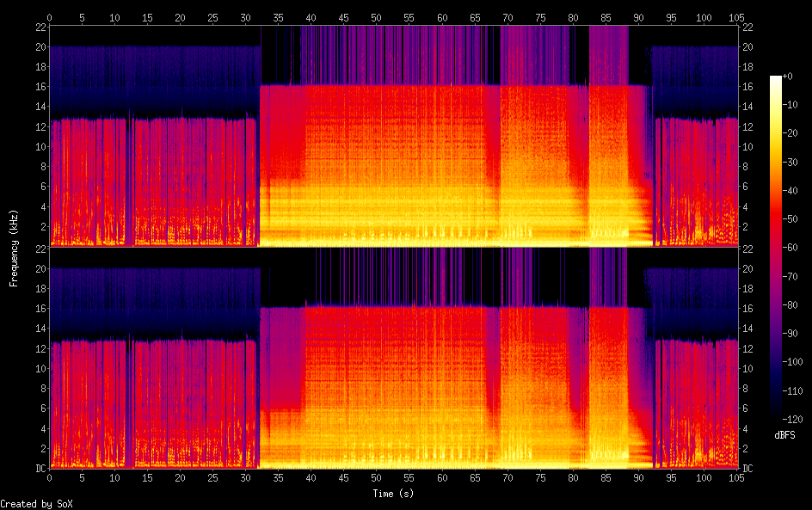Click the 16 kHz label on the upper channel's right axis
The width and height of the screenshot is (812, 510).
pos(748,86)
